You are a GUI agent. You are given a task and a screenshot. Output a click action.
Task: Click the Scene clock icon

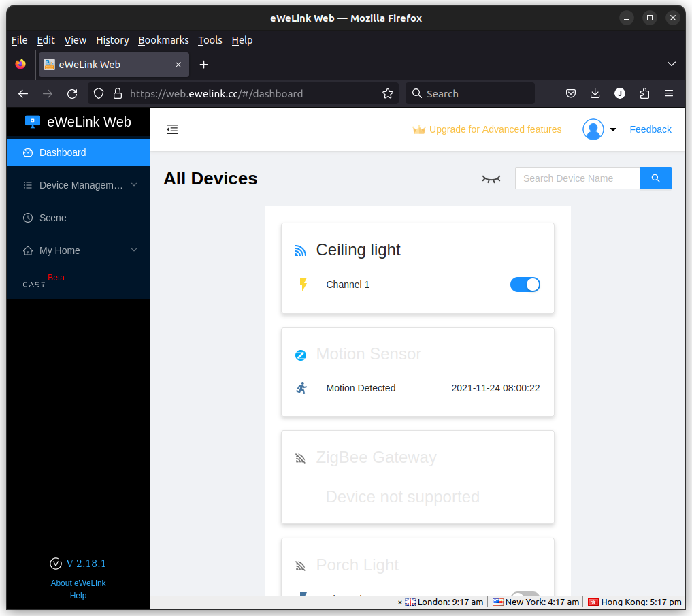[28, 218]
